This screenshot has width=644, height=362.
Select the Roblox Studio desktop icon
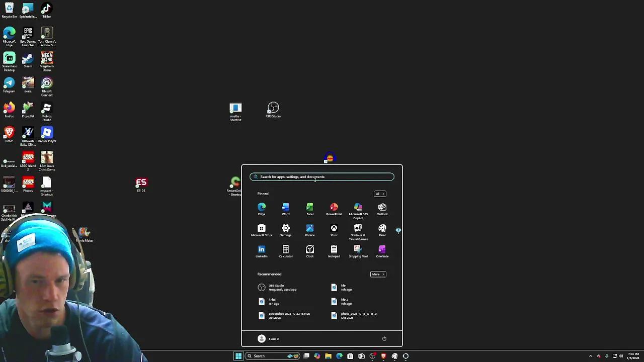click(x=47, y=112)
